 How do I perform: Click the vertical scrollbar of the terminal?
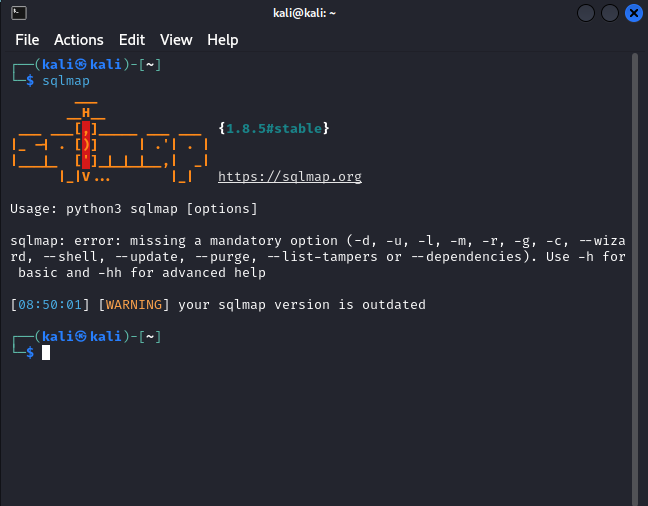(x=635, y=279)
